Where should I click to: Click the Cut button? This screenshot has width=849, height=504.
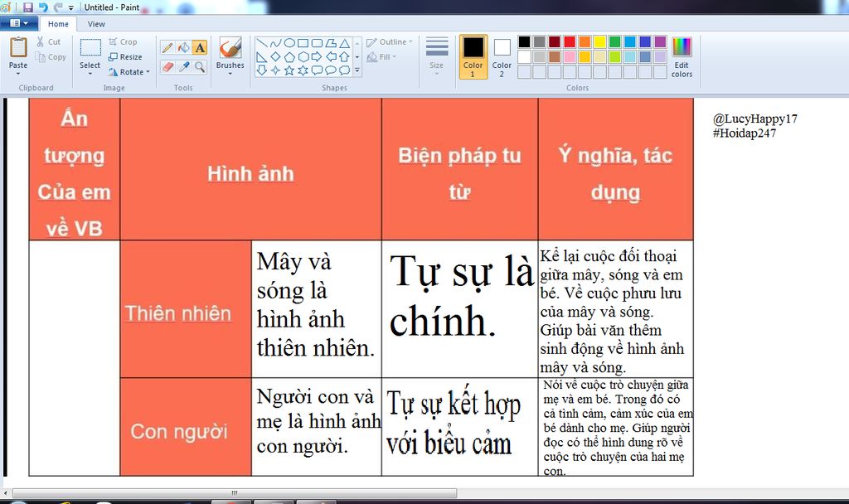[x=49, y=41]
